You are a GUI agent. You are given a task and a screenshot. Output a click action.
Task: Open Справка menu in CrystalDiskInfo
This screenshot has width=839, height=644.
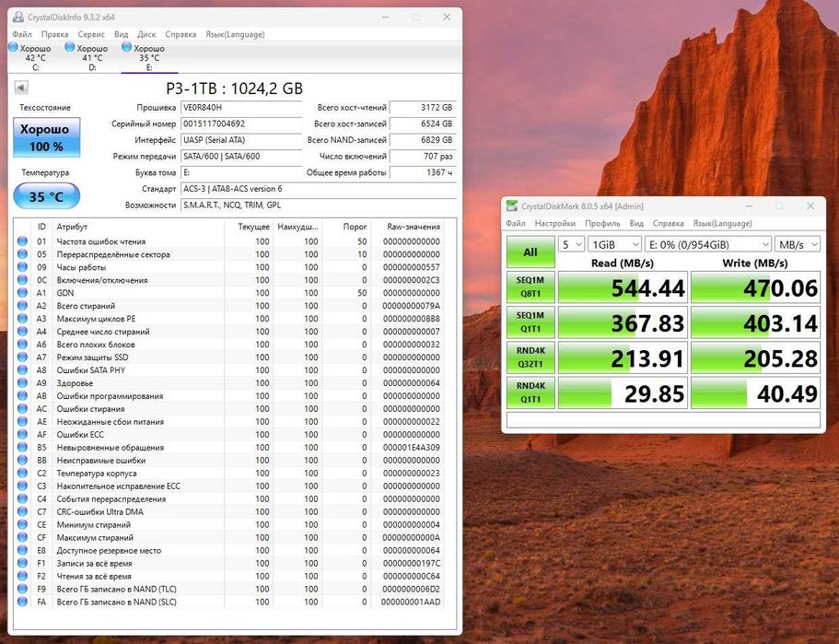pyautogui.click(x=181, y=34)
